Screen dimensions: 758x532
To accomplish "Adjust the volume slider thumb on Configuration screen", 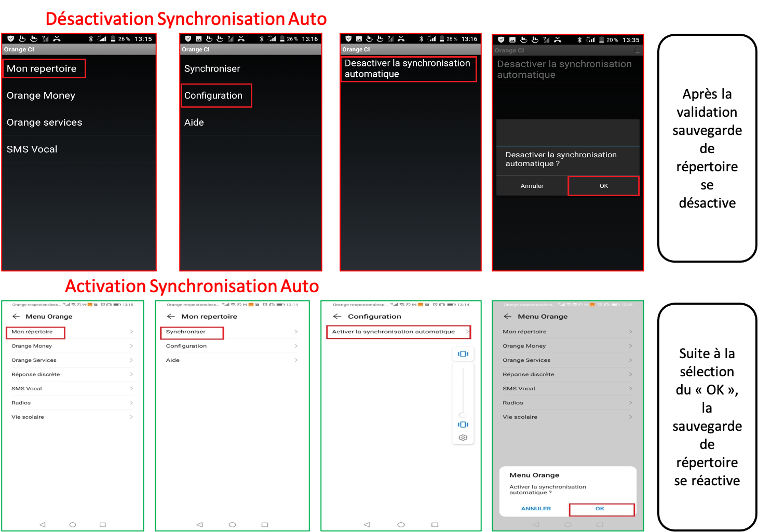I will (463, 415).
